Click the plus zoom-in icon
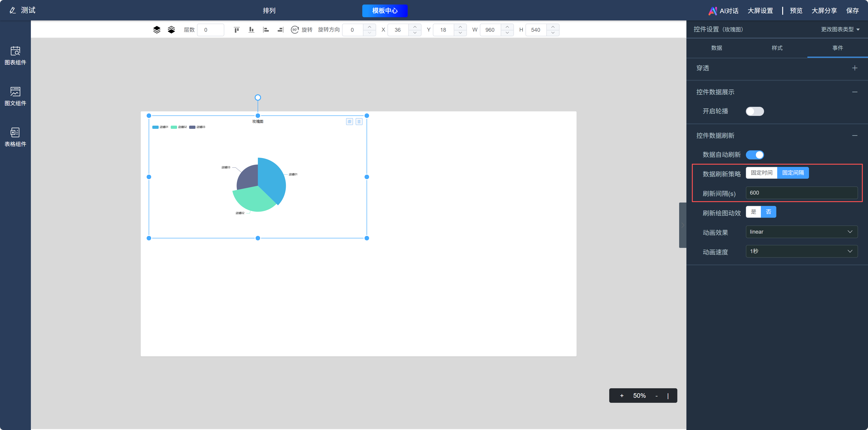Screen dimensions: 868x430 pyautogui.click(x=622, y=396)
